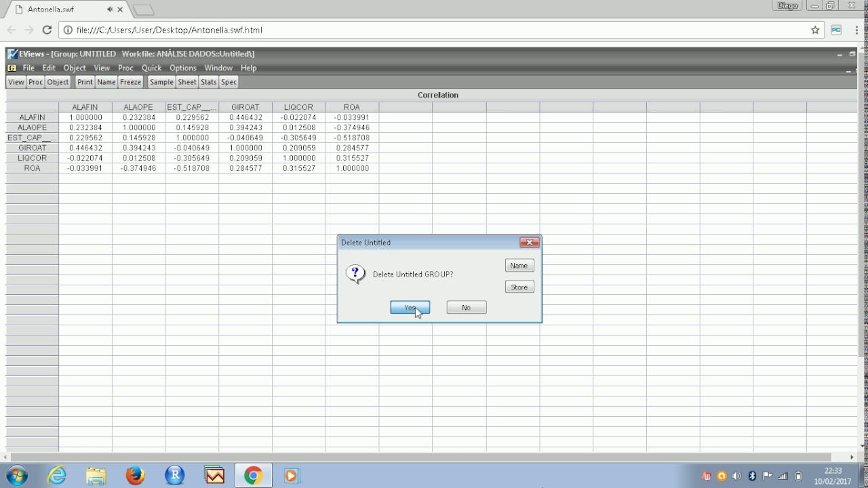Viewport: 868px width, 488px height.
Task: Click the PC extension icon in Chrome
Action: tap(836, 30)
